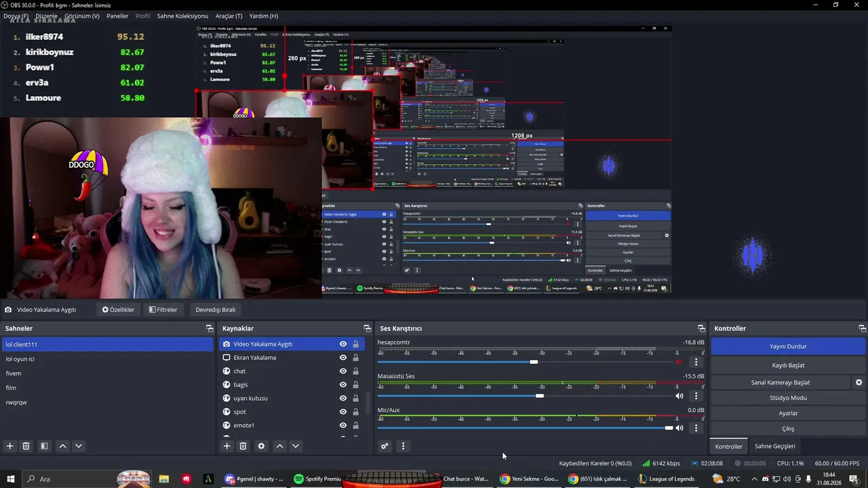Stop the stream with Yayını Durdur
Image resolution: width=868 pixels, height=488 pixels.
788,346
